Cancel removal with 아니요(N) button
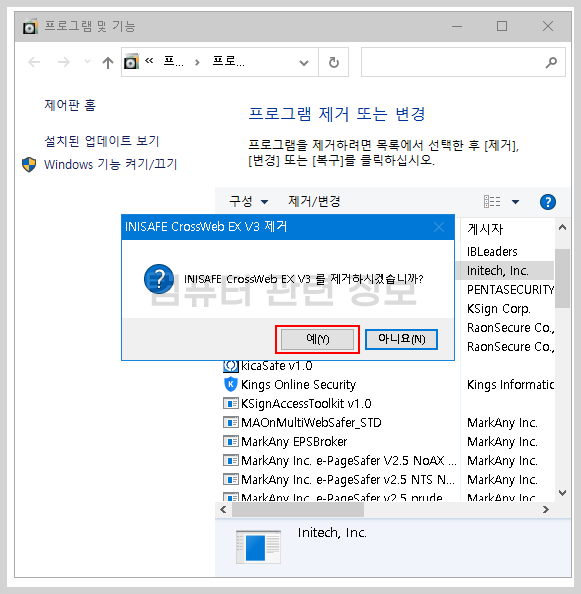The height and width of the screenshot is (594, 581). pos(401,339)
